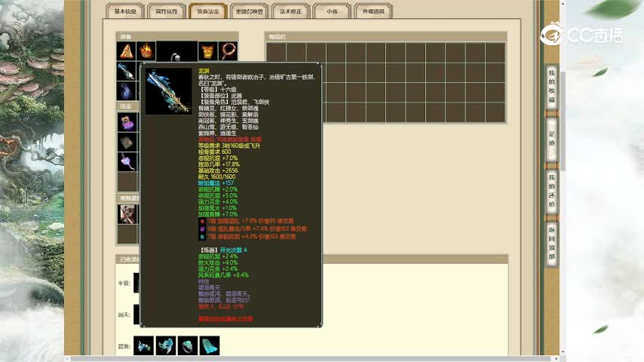
Task: Click the purple chest talisman icon
Action: click(x=127, y=122)
